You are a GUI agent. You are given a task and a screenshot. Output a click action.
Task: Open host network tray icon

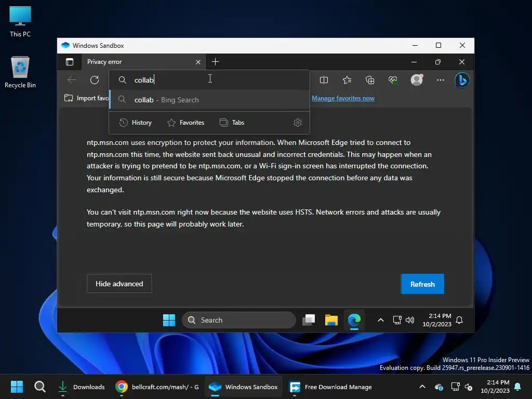(x=455, y=387)
